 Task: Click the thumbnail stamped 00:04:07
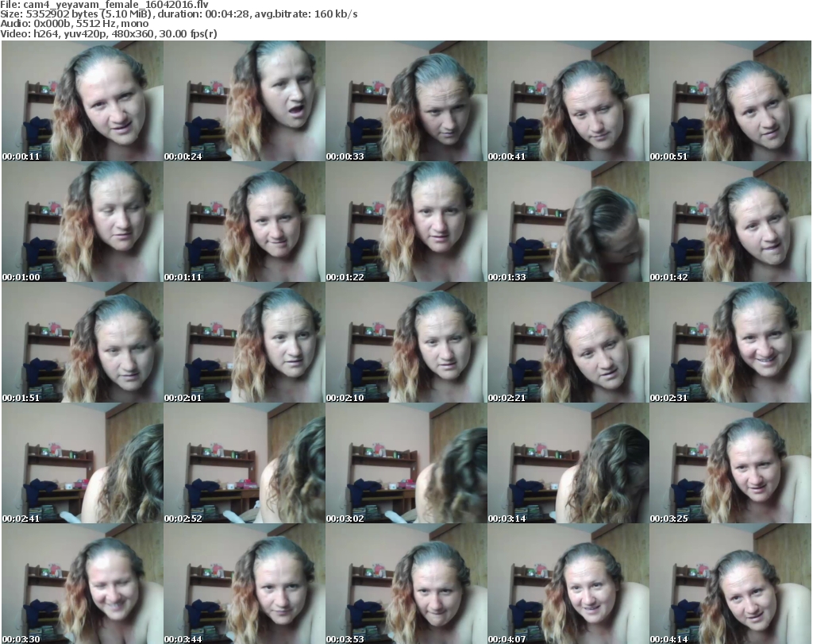tap(568, 584)
